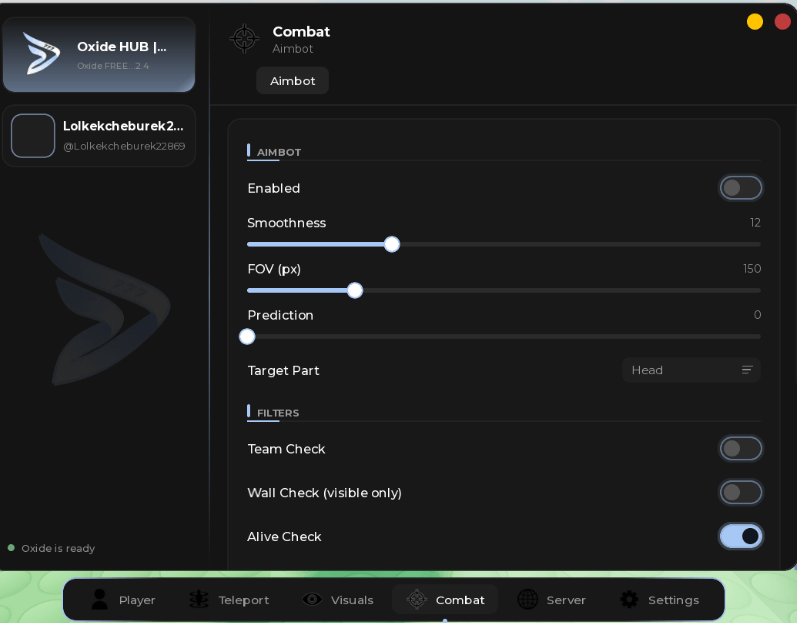The width and height of the screenshot is (797, 623).
Task: Click the Alive Check label
Action: (x=284, y=537)
